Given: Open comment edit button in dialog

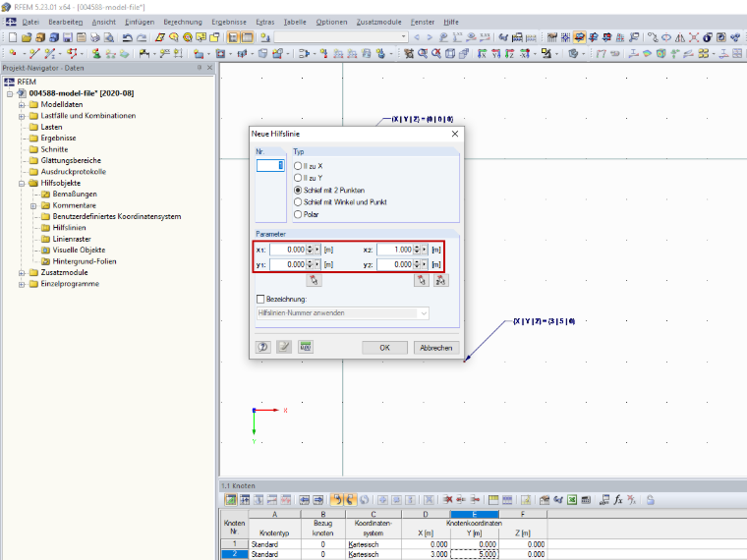Looking at the screenshot, I should 284,347.
